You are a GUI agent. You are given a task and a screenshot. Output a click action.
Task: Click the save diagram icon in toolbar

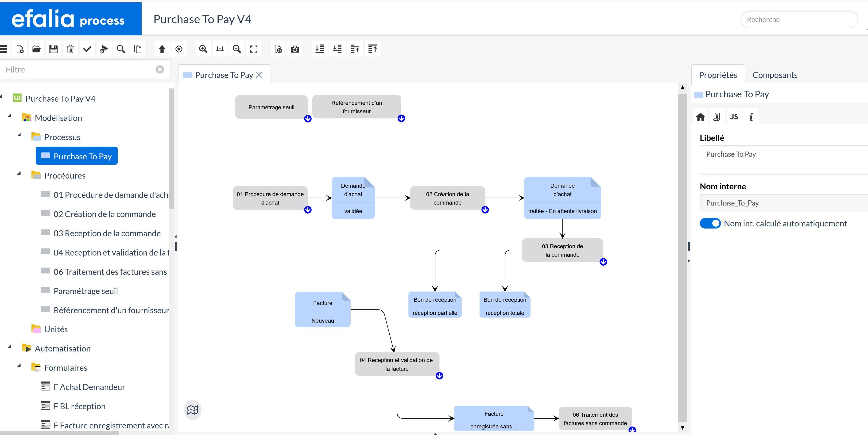tap(53, 49)
